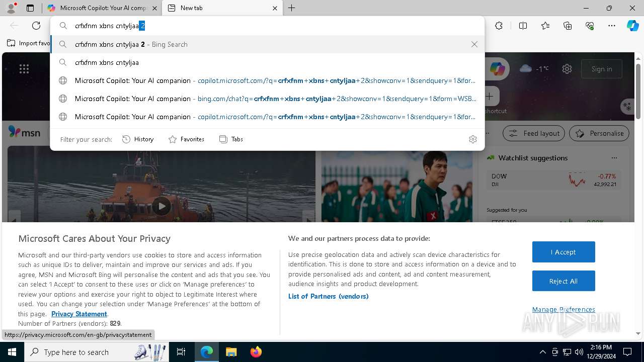
Task: Select 'crfxfnm xbns cntyljaa' search suggestion
Action: click(267, 62)
